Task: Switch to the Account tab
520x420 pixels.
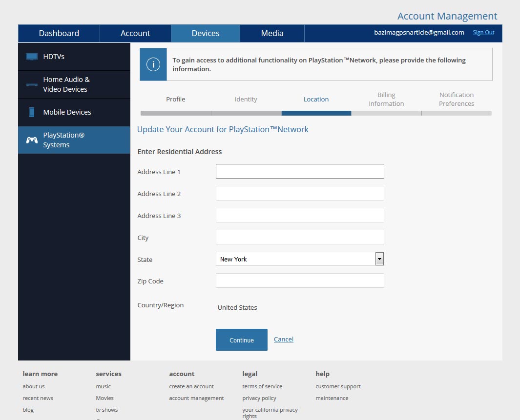Action: [135, 33]
